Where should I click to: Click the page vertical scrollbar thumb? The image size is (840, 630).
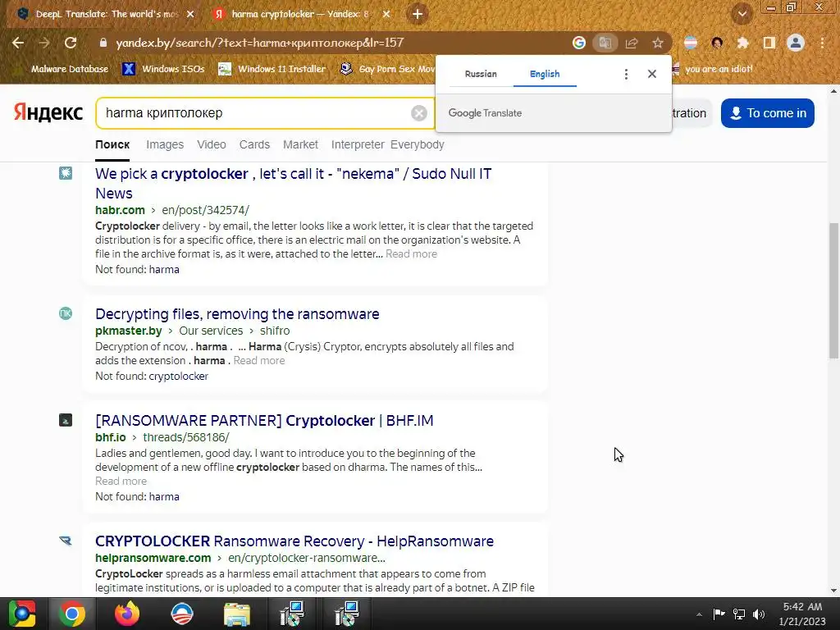[x=833, y=290]
